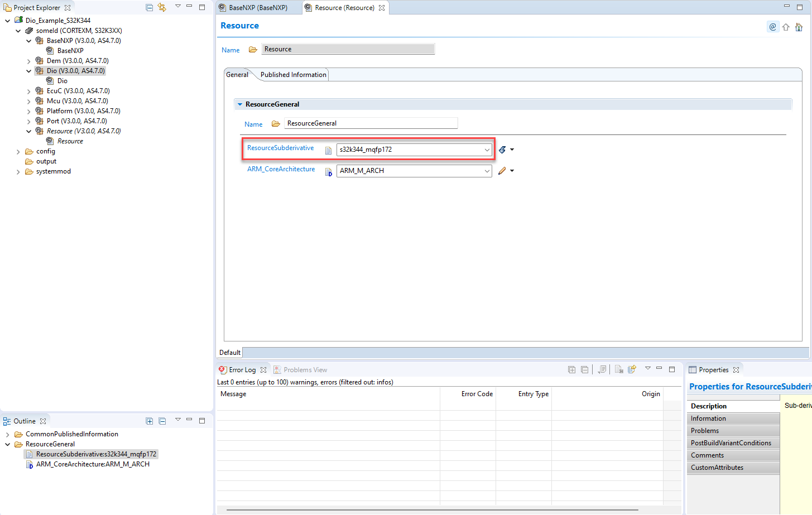This screenshot has height=515, width=812.
Task: Expand the Dem (V3.0.0, AS4.7.0) module
Action: tap(29, 61)
